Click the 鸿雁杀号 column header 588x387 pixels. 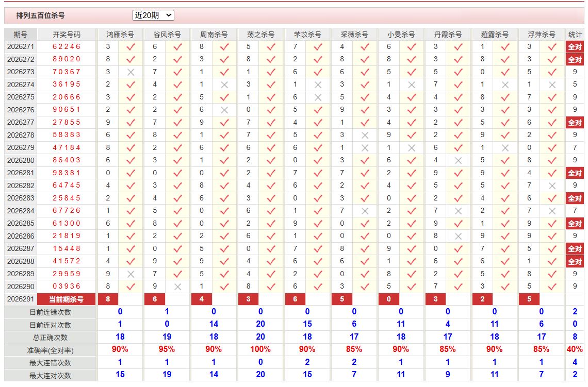click(120, 35)
